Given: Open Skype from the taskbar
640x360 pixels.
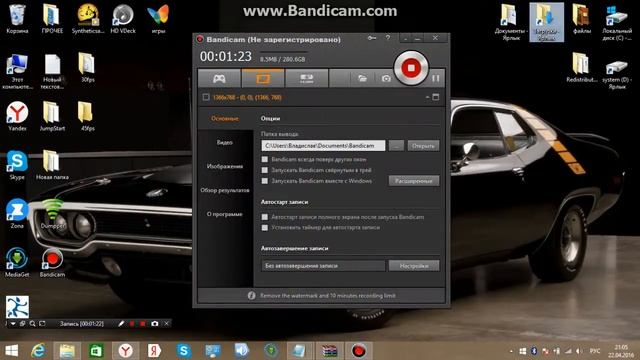Looking at the screenshot, I should tap(184, 351).
